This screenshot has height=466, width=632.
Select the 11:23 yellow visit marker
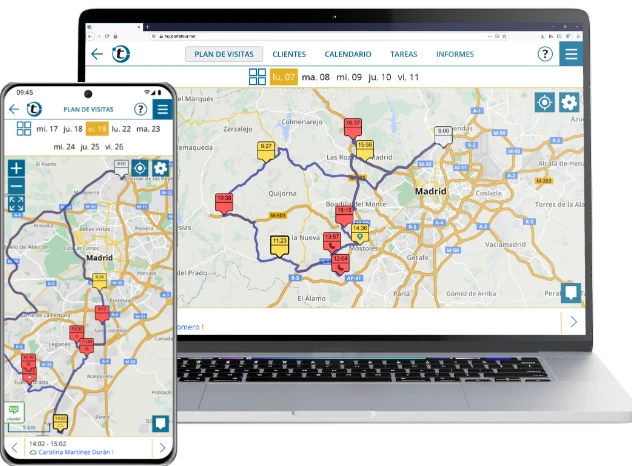click(279, 246)
